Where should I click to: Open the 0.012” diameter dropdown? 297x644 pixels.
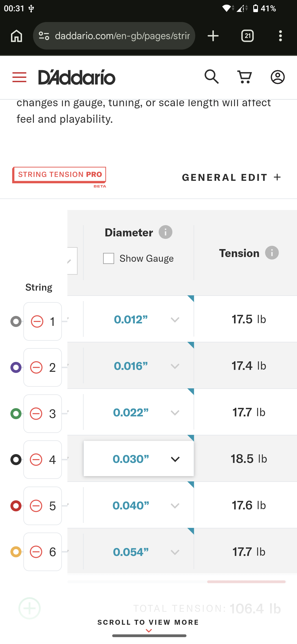coord(139,320)
